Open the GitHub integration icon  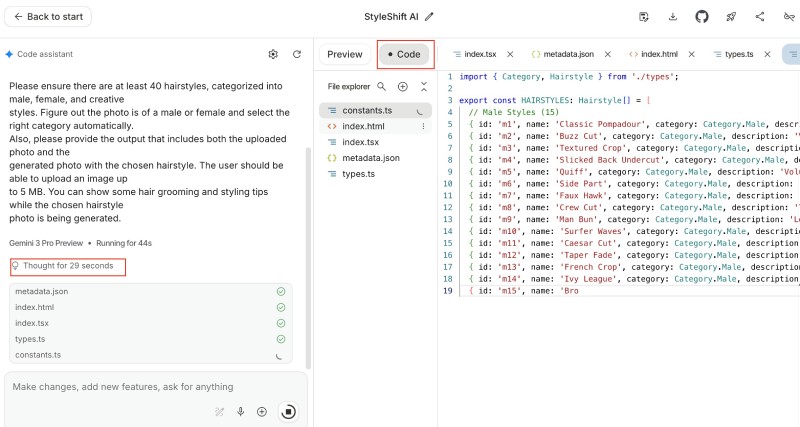pyautogui.click(x=702, y=16)
